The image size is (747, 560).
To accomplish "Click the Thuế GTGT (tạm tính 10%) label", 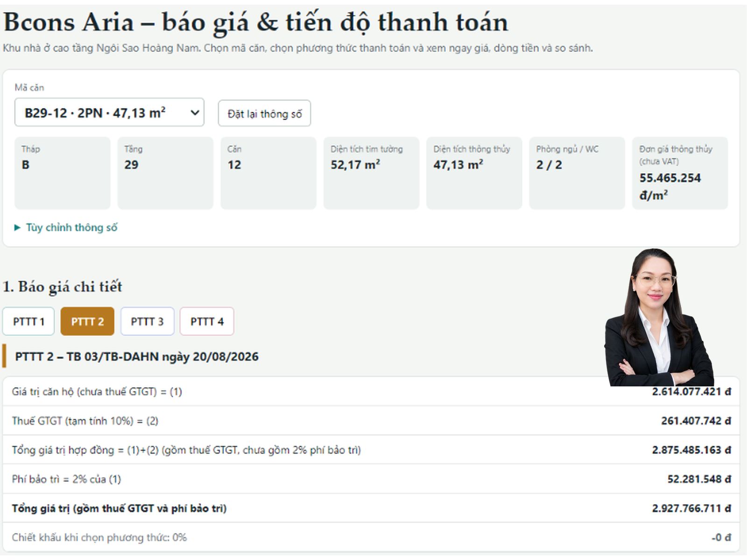I will coord(85,421).
